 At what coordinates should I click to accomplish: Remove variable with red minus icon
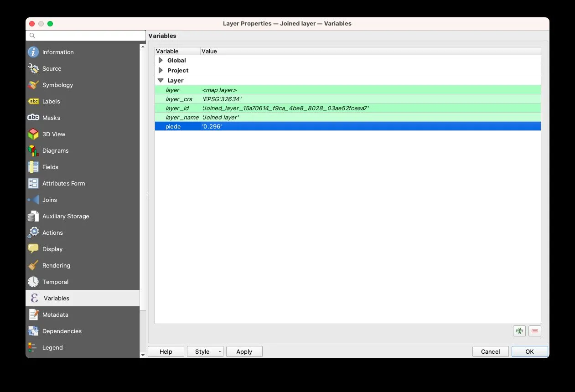click(534, 331)
